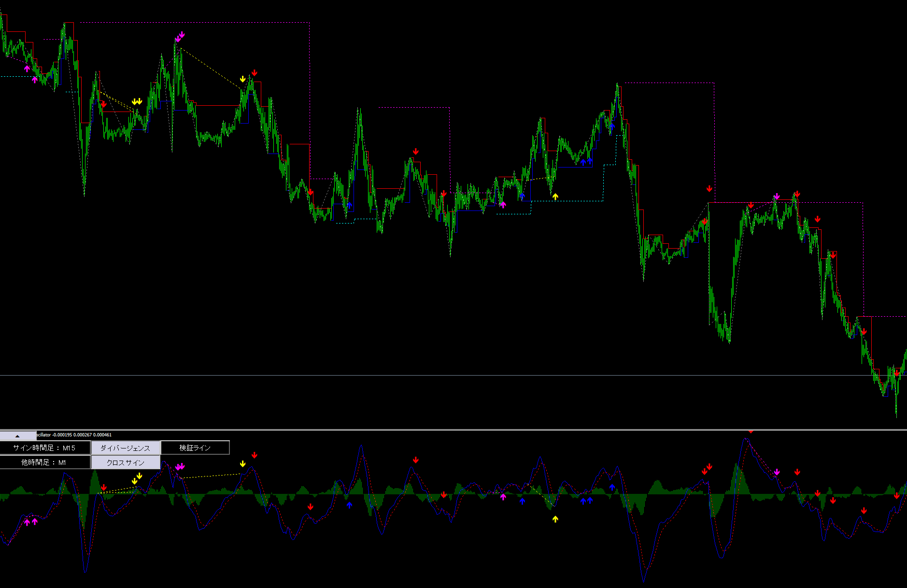Image resolution: width=907 pixels, height=588 pixels.
Task: Click the divider between the chart and oscillator panes
Action: [x=453, y=430]
